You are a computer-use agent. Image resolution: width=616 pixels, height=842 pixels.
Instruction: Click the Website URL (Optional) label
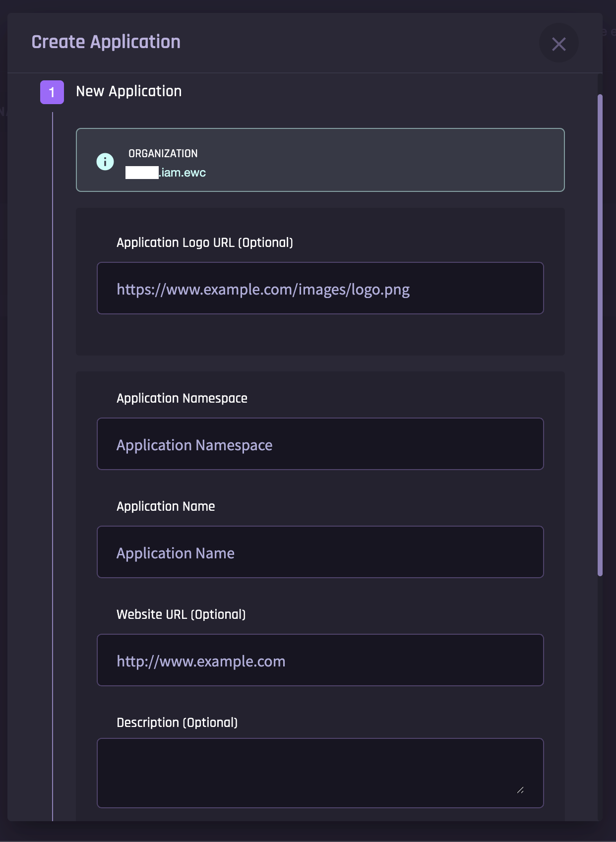(181, 614)
